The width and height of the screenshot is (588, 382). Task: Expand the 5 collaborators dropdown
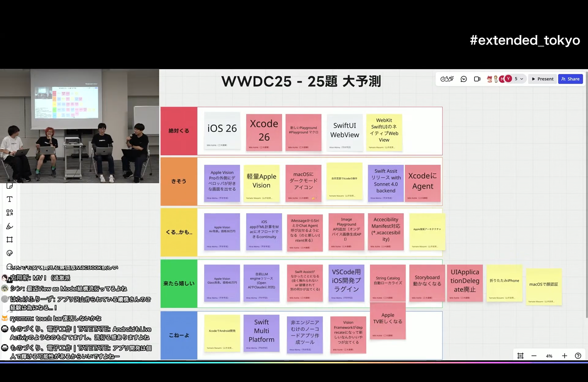click(x=519, y=79)
